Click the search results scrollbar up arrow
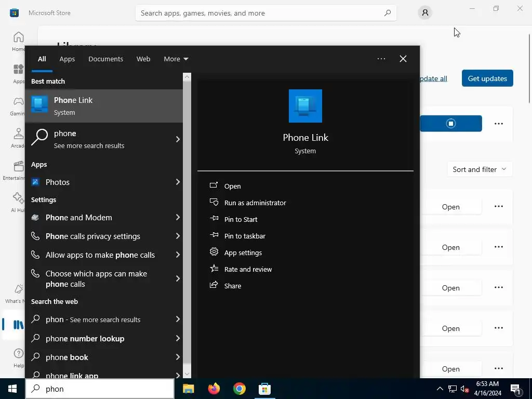532x399 pixels. click(x=187, y=77)
